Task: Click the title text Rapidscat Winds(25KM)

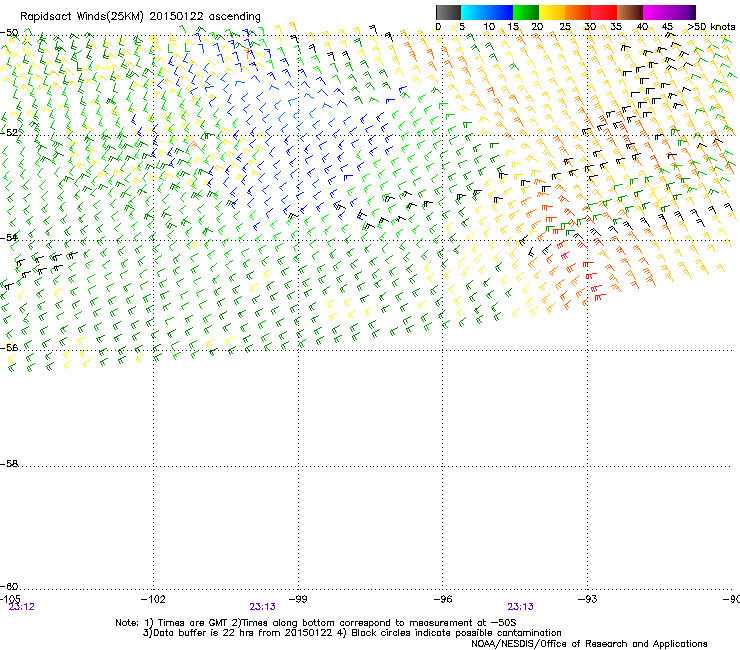Action: point(82,17)
